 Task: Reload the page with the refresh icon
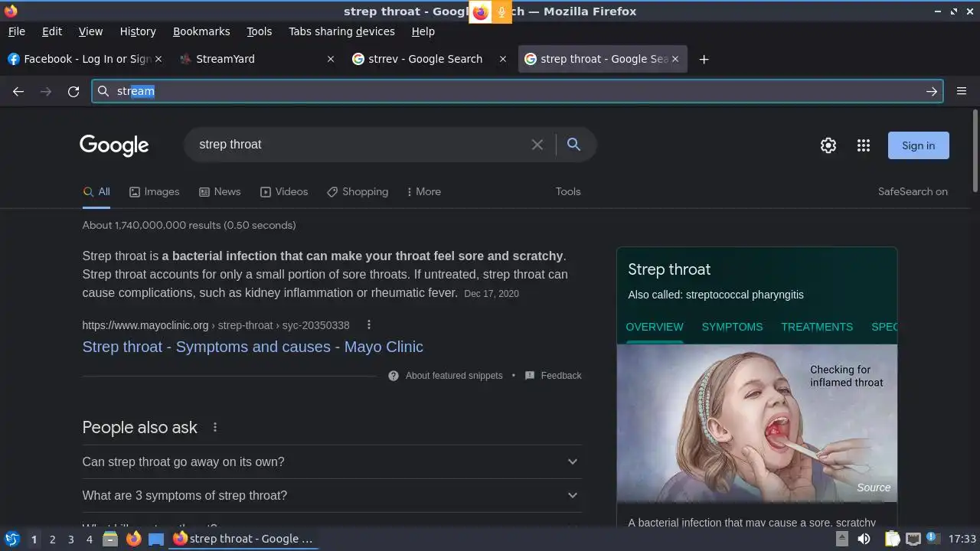point(73,91)
